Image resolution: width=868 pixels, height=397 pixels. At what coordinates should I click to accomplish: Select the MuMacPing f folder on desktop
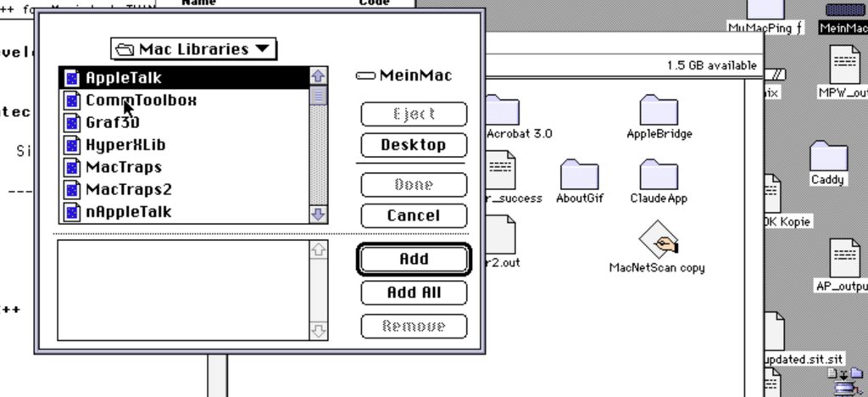tap(765, 10)
